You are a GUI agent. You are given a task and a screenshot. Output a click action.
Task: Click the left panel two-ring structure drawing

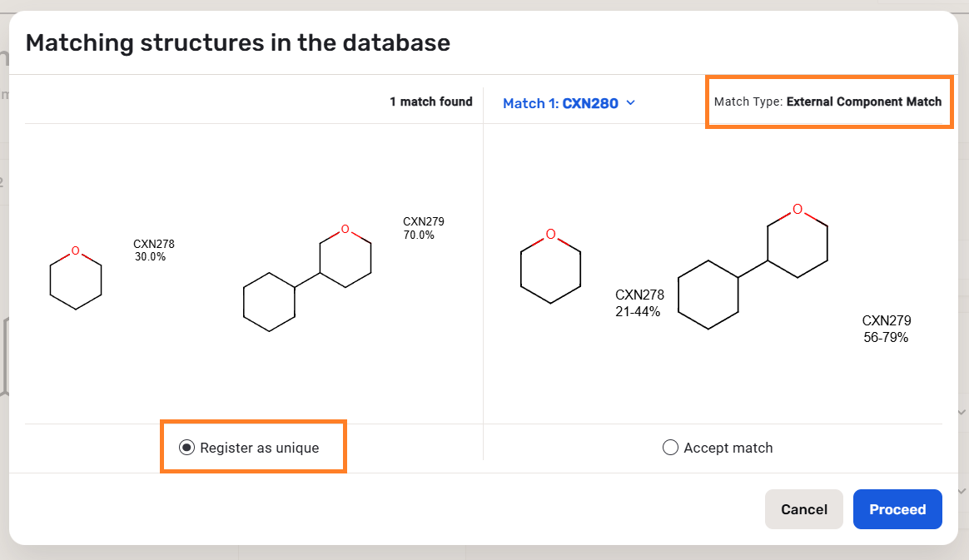click(x=307, y=277)
